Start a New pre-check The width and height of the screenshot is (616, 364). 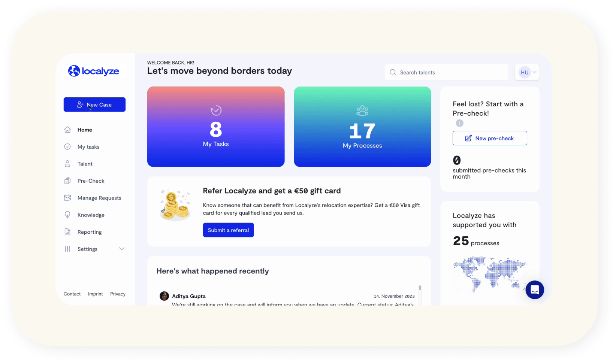tap(490, 138)
